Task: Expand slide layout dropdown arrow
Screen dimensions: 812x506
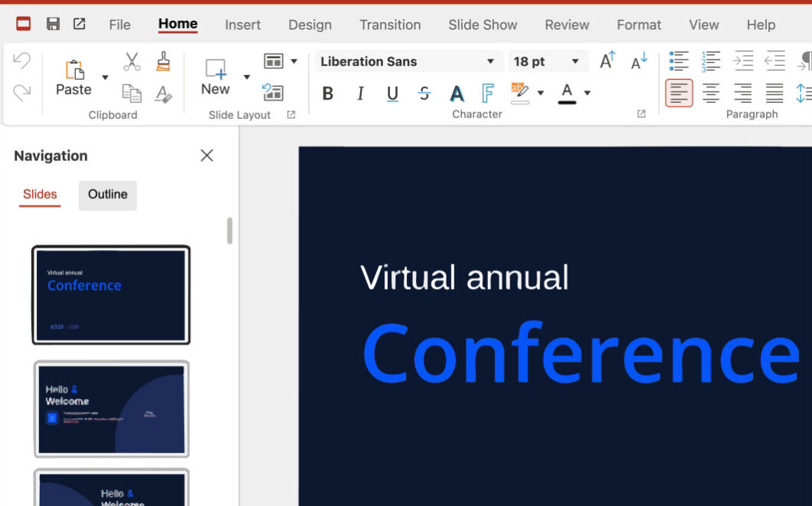Action: pyautogui.click(x=294, y=61)
